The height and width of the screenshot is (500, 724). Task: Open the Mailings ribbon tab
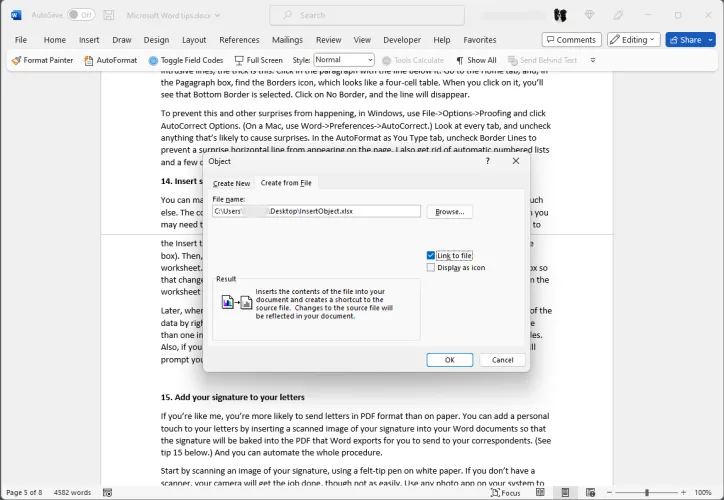click(x=287, y=40)
